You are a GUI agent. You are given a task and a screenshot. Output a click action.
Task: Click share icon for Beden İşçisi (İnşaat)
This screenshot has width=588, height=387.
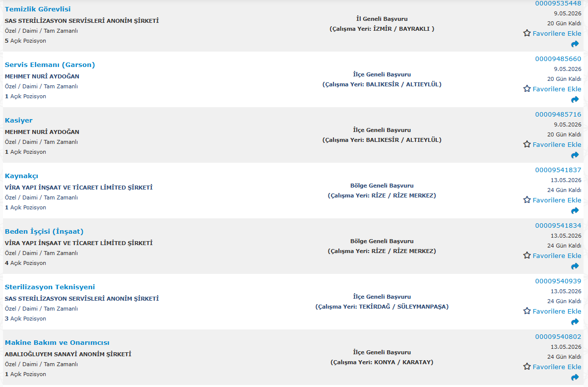coord(575,266)
